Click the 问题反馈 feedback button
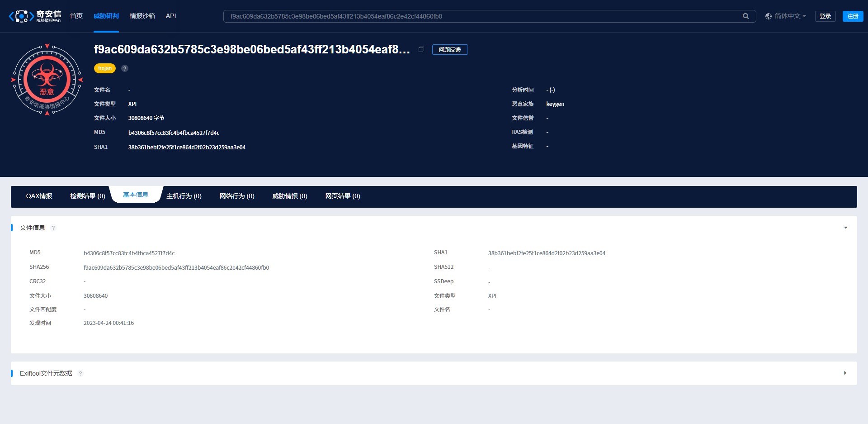 tap(450, 49)
